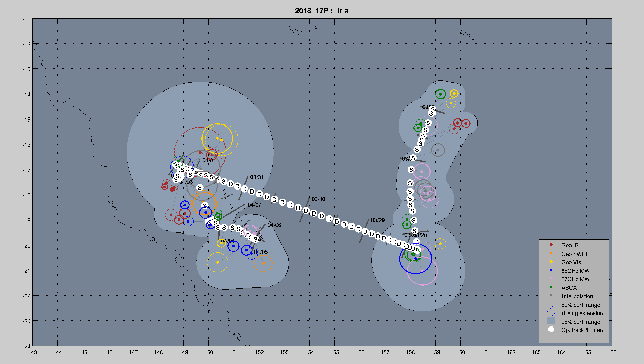
Task: Click the dashed Using extension circle symbol
Action: pyautogui.click(x=551, y=312)
